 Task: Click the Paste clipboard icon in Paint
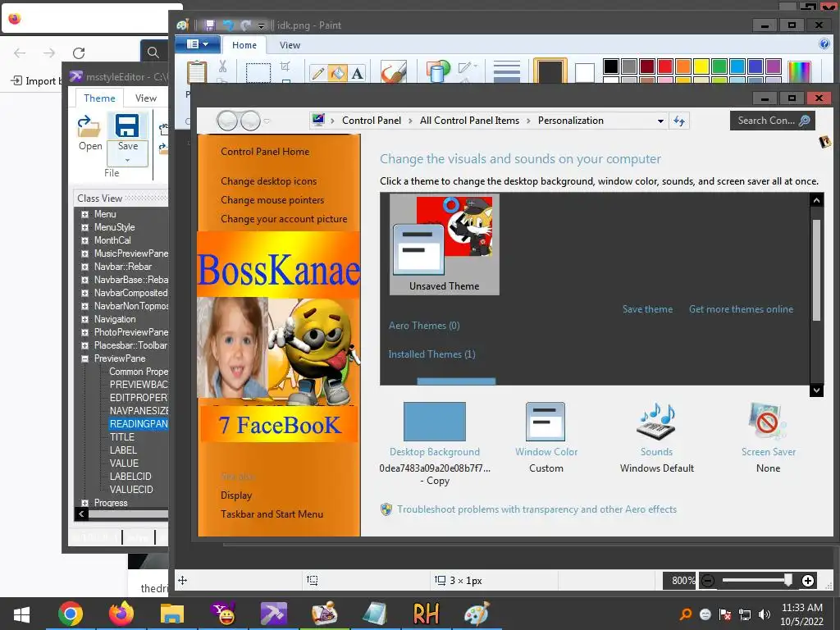(197, 71)
